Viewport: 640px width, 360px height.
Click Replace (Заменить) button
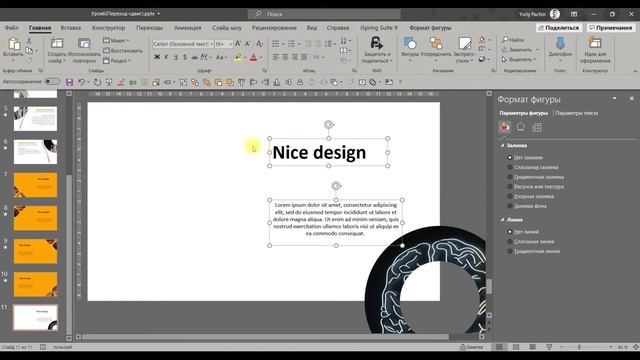click(x=517, y=49)
